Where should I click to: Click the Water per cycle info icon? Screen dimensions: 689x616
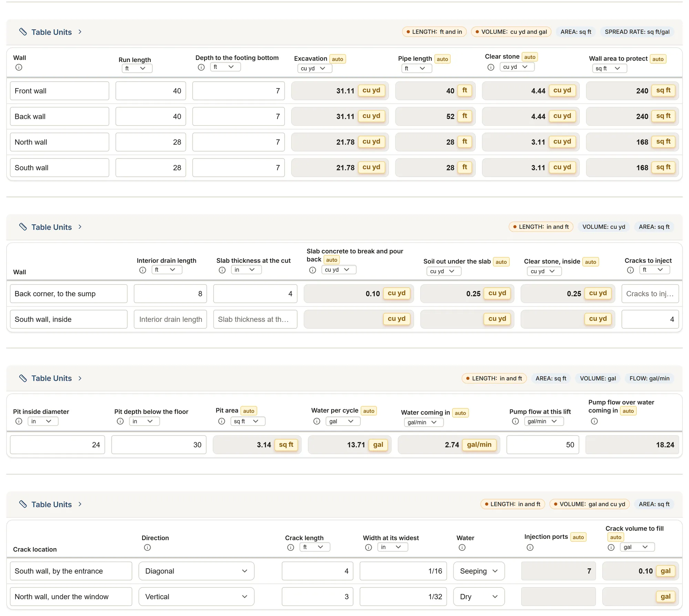(x=317, y=421)
